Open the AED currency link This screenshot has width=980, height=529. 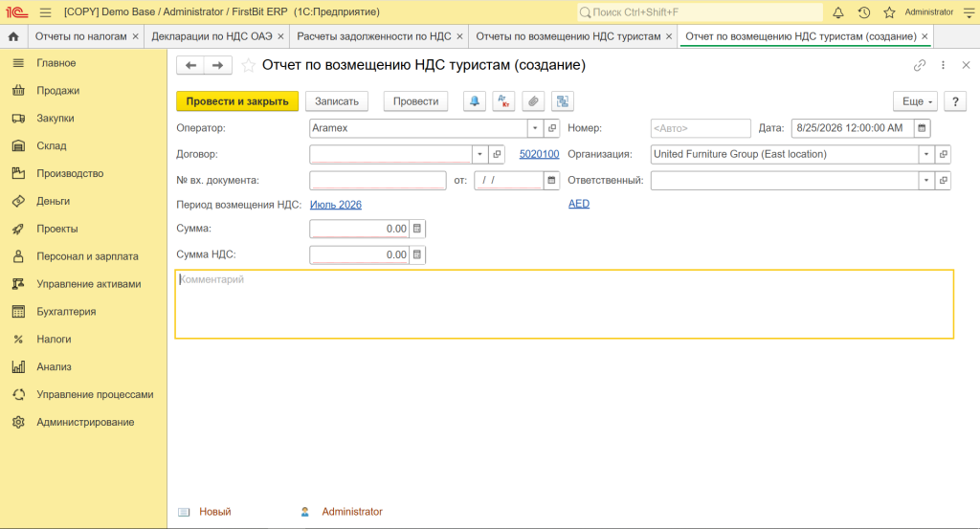579,204
